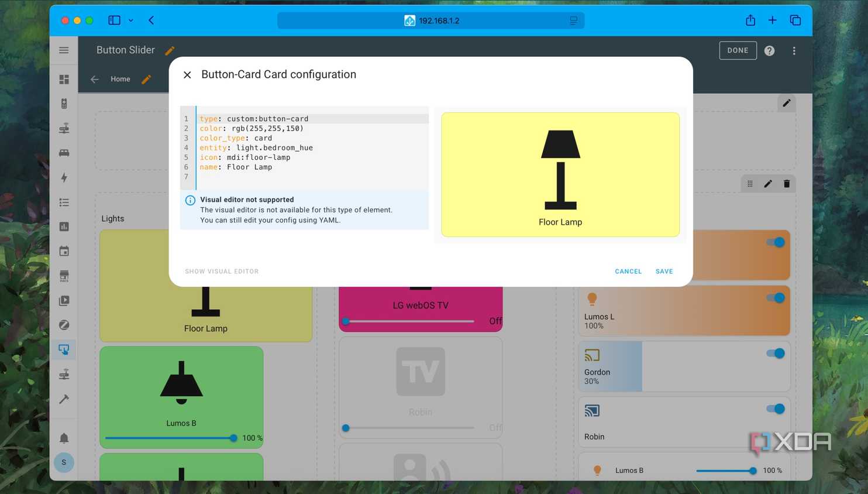This screenshot has width=868, height=494.
Task: Open the hamburger sidebar menu
Action: coord(64,50)
